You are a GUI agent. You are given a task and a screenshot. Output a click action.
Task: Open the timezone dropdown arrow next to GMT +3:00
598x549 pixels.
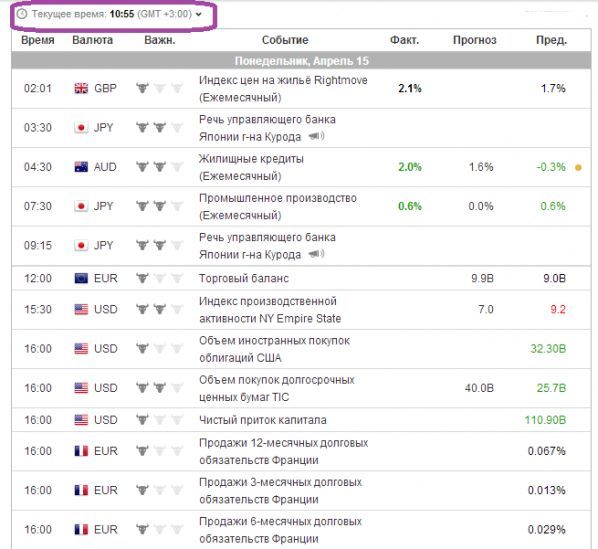pos(198,14)
